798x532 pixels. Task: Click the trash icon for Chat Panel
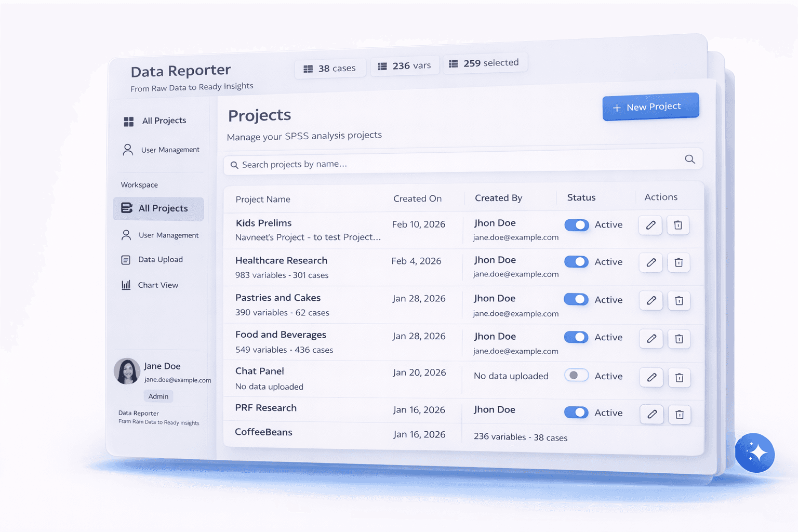click(679, 378)
